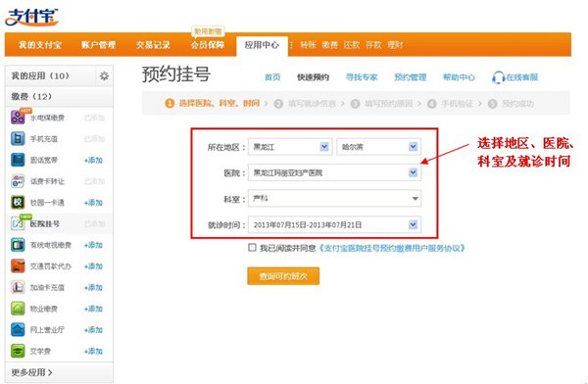Expand the 医院 hospital dropdown

(334, 172)
